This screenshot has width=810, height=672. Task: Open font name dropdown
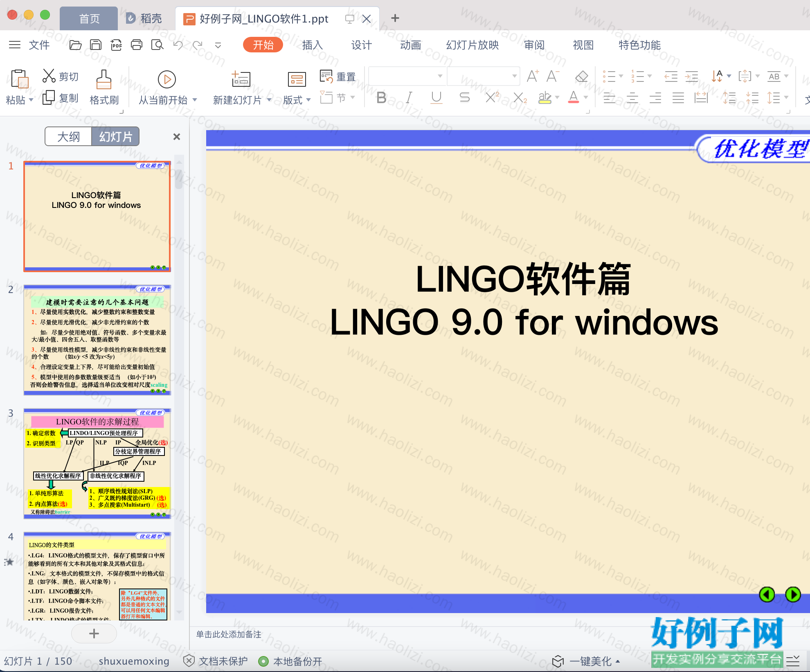coord(440,76)
